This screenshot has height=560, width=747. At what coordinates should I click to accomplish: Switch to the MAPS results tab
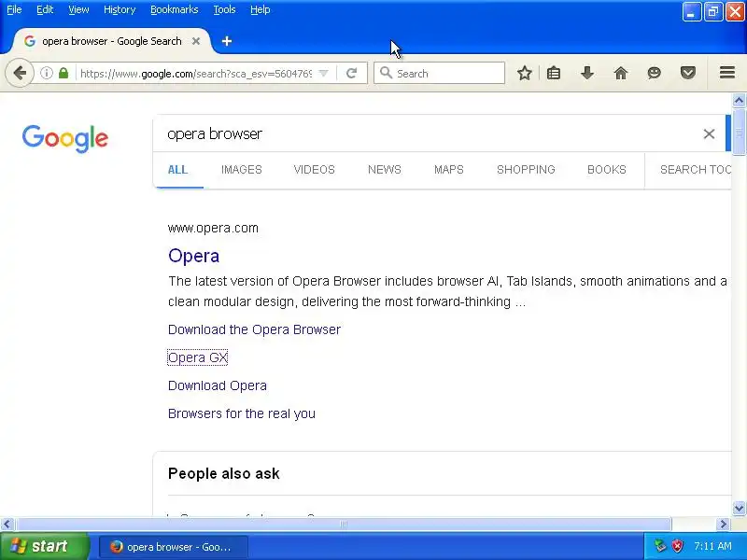pyautogui.click(x=449, y=170)
